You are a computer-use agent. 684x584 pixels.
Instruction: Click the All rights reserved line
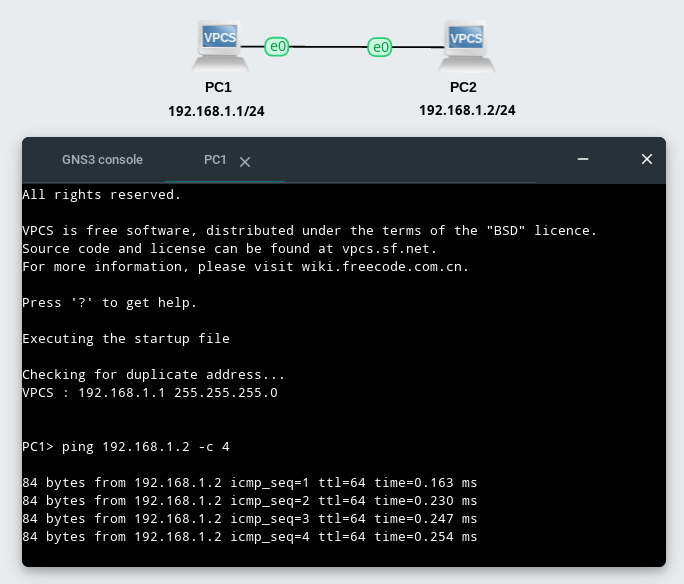102,195
